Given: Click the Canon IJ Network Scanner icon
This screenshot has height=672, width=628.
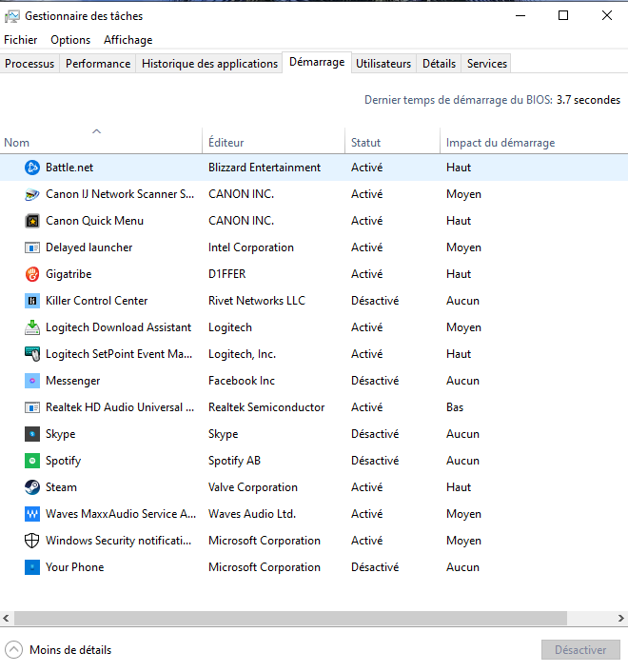Looking at the screenshot, I should coord(32,194).
